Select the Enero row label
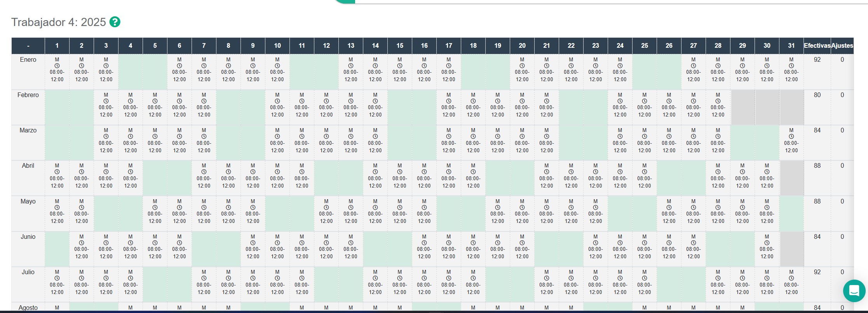Viewport: 868px width, 313px height. (x=28, y=60)
